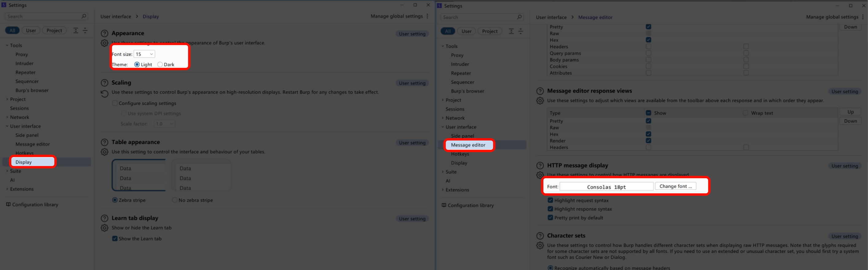This screenshot has height=270, width=868.
Task: Open three-dot menu in Display settings window
Action: [x=427, y=16]
